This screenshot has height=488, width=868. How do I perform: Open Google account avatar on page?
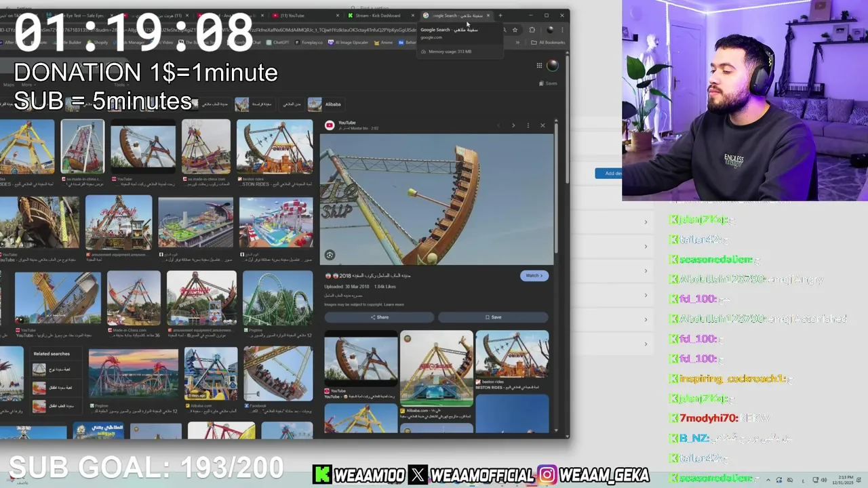[552, 66]
